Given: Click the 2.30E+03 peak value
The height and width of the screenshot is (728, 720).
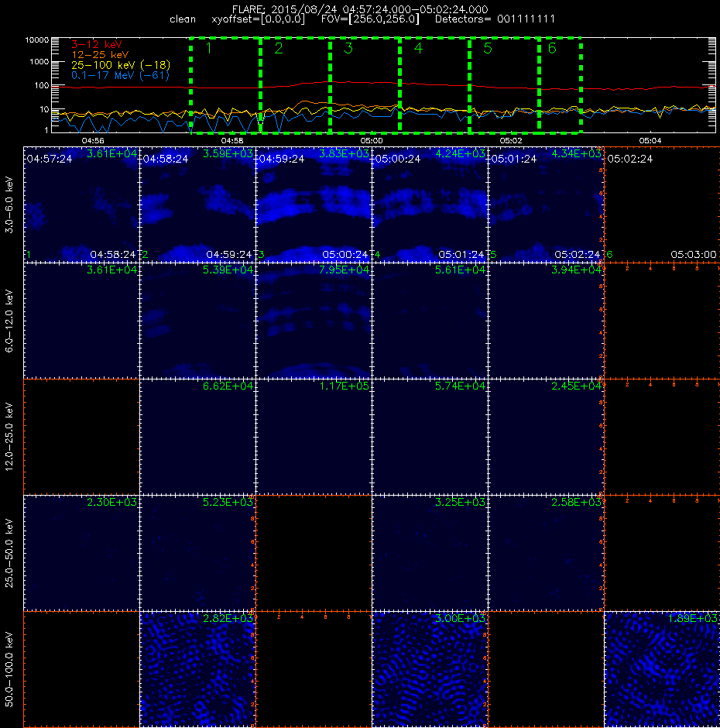Looking at the screenshot, I should 112,502.
